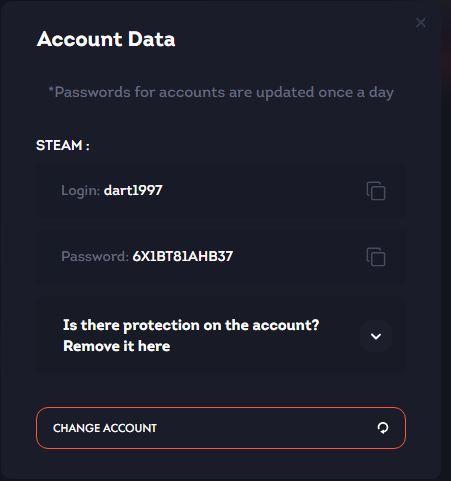451x481 pixels.
Task: Copy the Steam password using copy icon
Action: (x=376, y=257)
